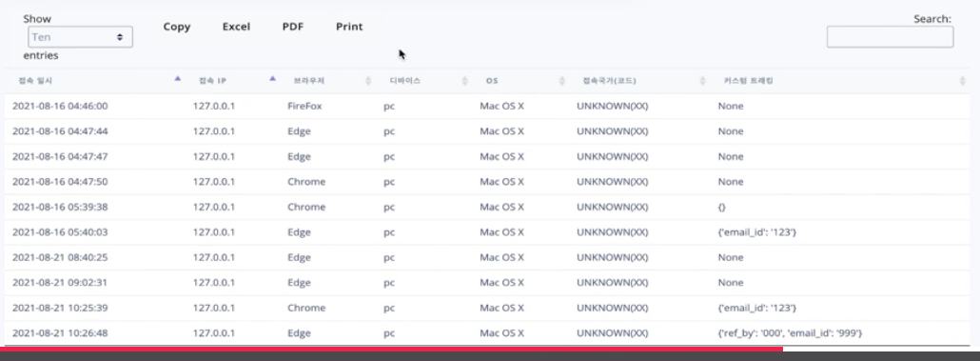Export the table with PDF button
Screen dimensions: 980x361
point(293,27)
